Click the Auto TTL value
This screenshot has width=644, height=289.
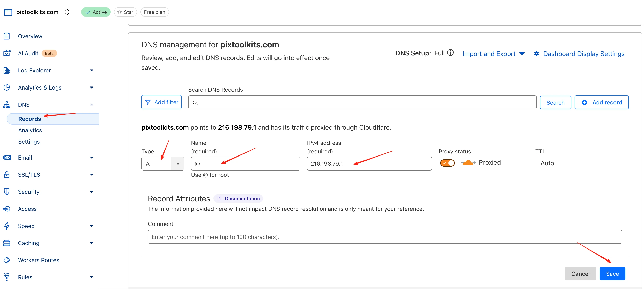coord(547,163)
